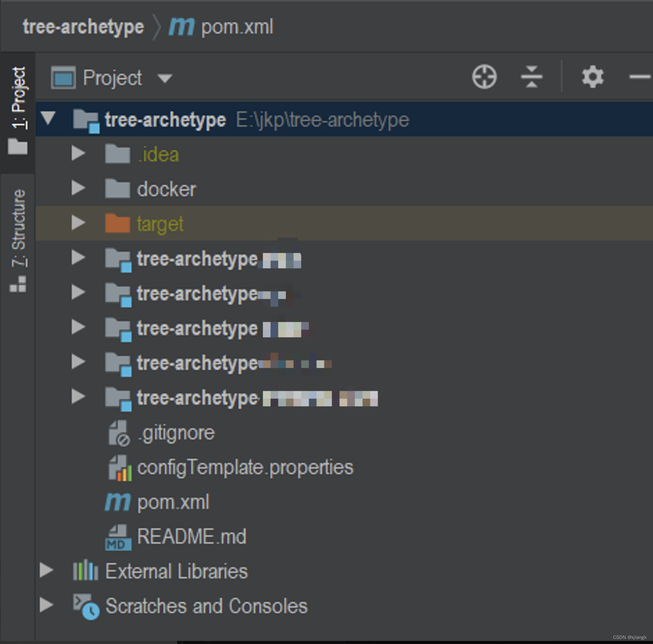
Task: Click the configTemplate.properties file icon
Action: pyautogui.click(x=120, y=468)
